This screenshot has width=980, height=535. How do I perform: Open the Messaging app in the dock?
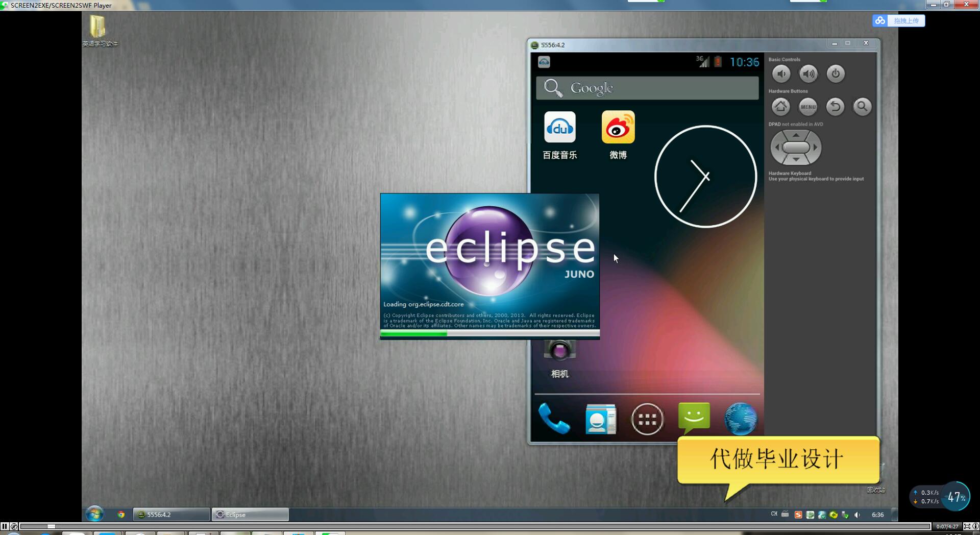click(x=694, y=419)
